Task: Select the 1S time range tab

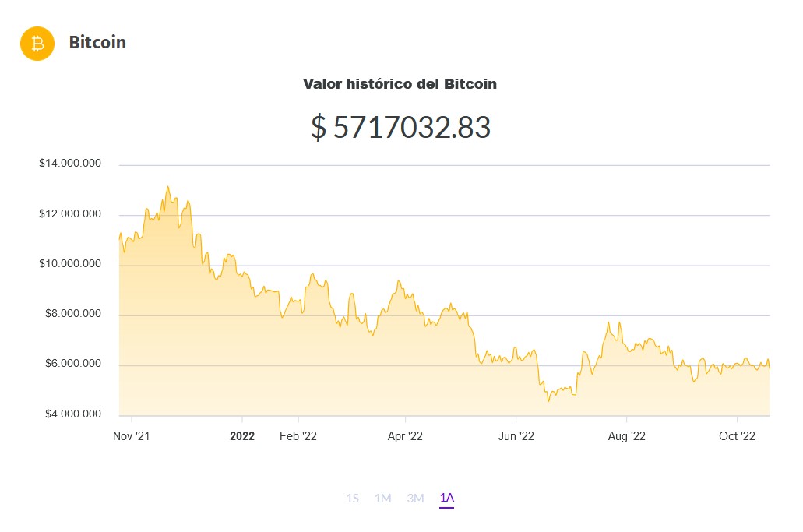Action: pyautogui.click(x=353, y=498)
